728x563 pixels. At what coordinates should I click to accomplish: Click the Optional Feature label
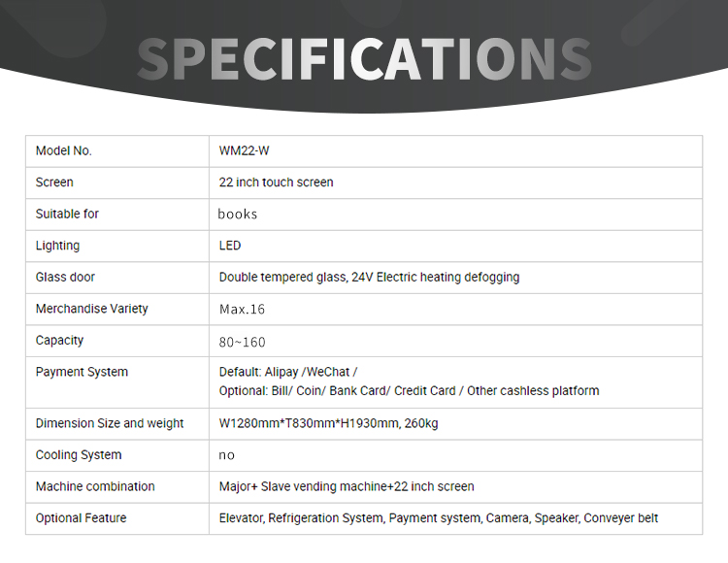[81, 518]
